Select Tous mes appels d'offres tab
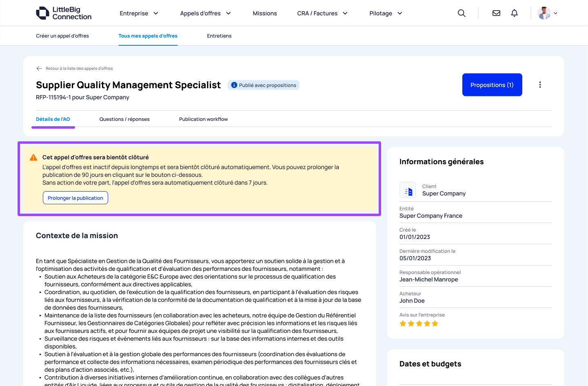The height and width of the screenshot is (386, 588). coord(148,36)
